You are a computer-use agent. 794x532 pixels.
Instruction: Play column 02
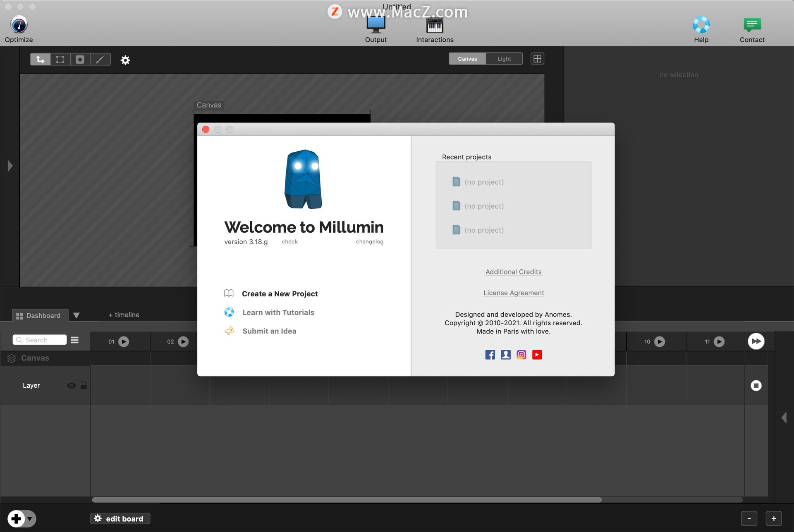point(183,342)
